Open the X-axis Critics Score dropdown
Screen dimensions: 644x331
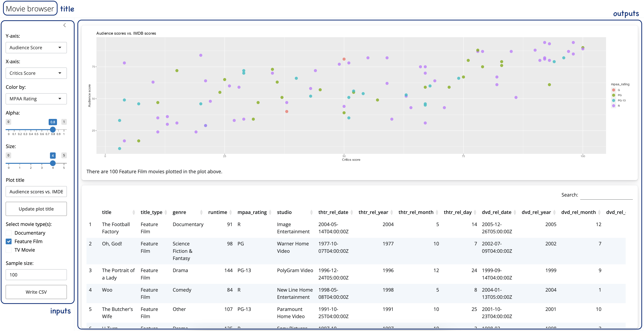click(36, 73)
